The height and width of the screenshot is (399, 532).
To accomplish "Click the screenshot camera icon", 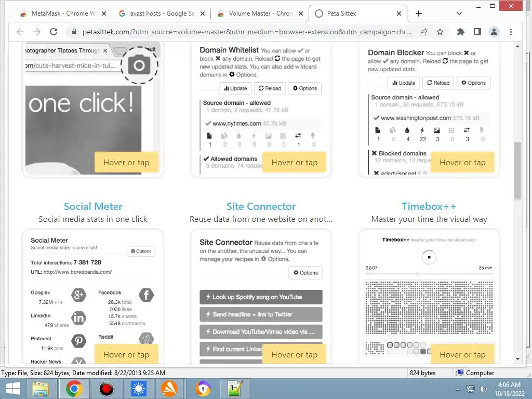I will (x=139, y=65).
